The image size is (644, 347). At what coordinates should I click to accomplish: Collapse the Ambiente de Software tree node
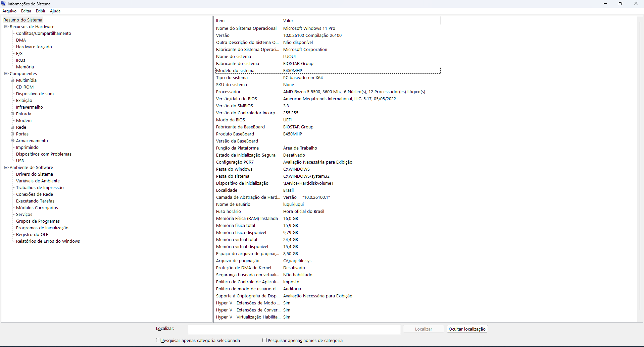point(6,168)
